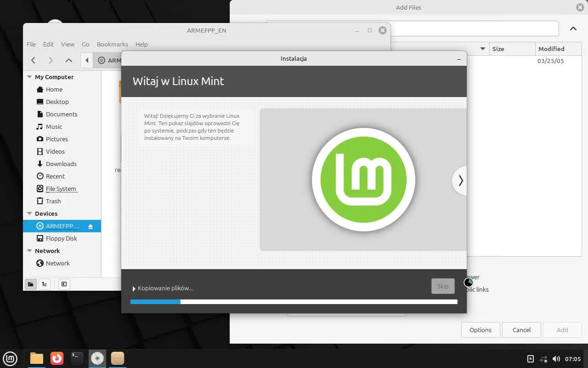Go to parent folder in Add Files dialog
The image size is (588, 368).
[x=573, y=29]
